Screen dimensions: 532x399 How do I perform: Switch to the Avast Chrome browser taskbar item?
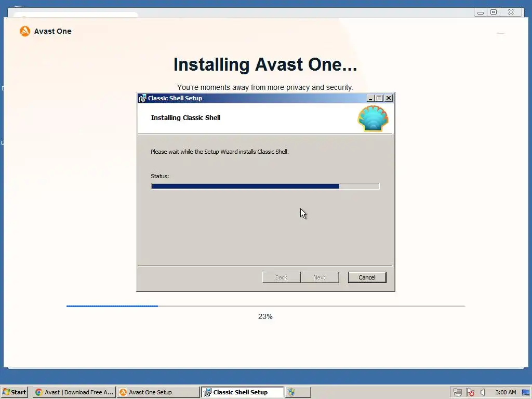(74, 392)
